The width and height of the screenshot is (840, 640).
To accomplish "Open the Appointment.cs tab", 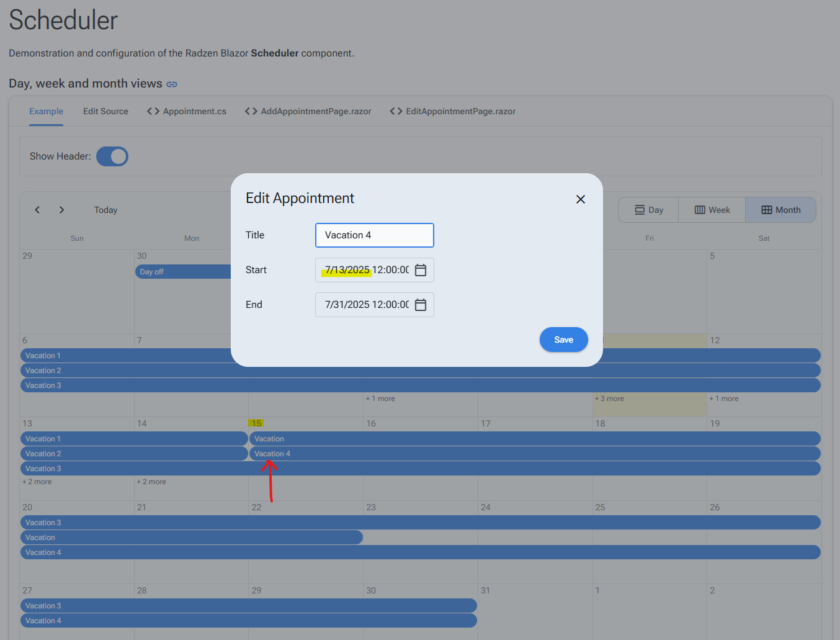I will 187,111.
